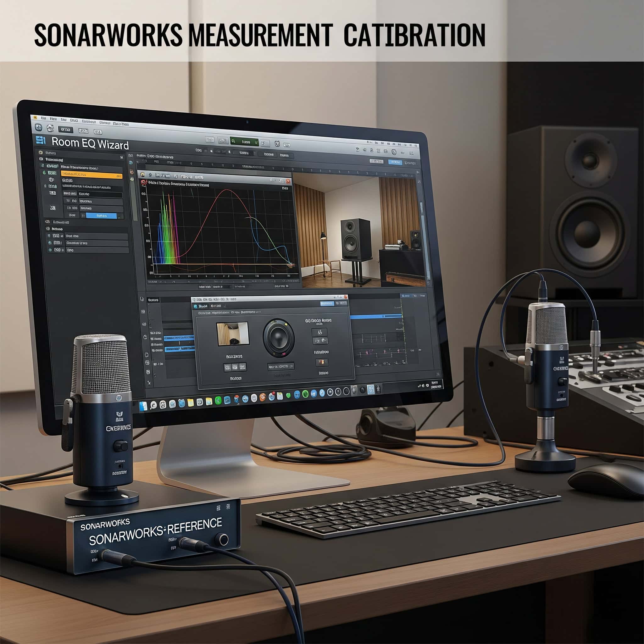The image size is (644, 644).
Task: Click the "Gotrto" input field in the left panel
Action: [x=100, y=194]
